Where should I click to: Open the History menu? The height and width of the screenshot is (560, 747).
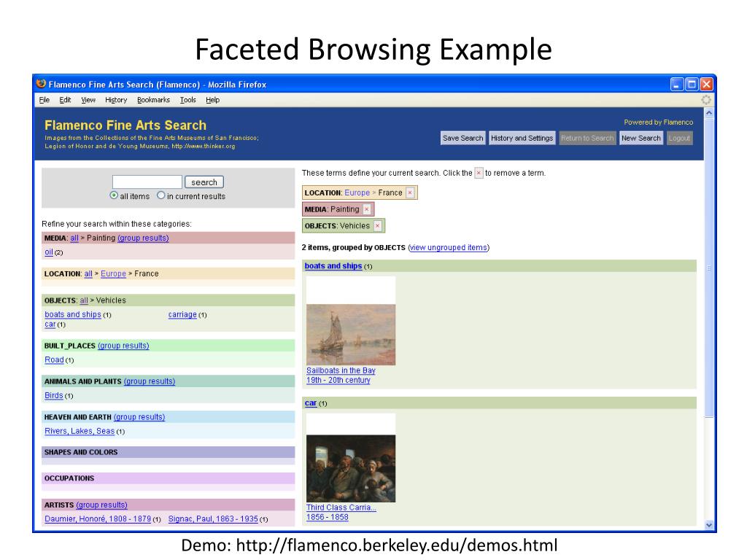116,100
